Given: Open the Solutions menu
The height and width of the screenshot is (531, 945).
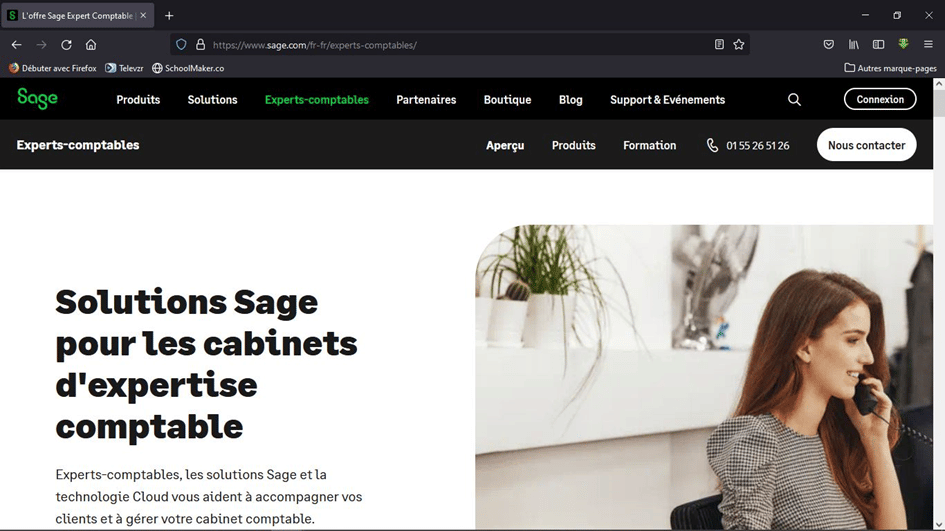Looking at the screenshot, I should click(x=212, y=99).
